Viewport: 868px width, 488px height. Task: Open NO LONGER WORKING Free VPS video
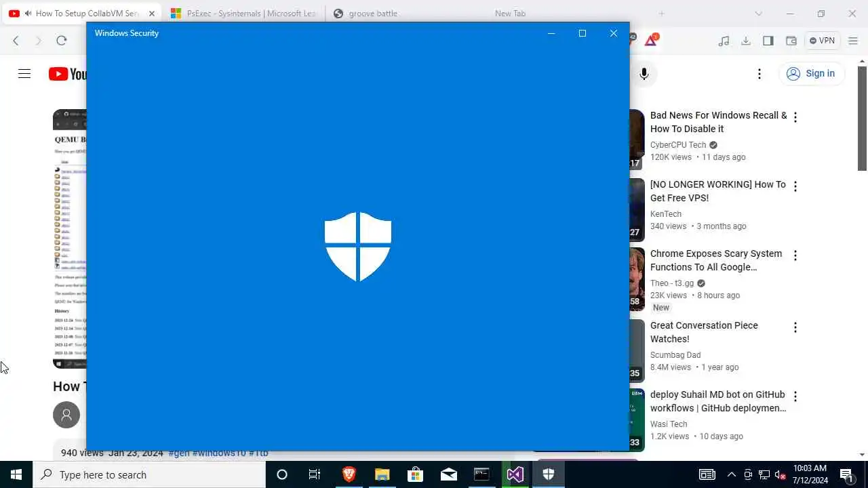(718, 191)
